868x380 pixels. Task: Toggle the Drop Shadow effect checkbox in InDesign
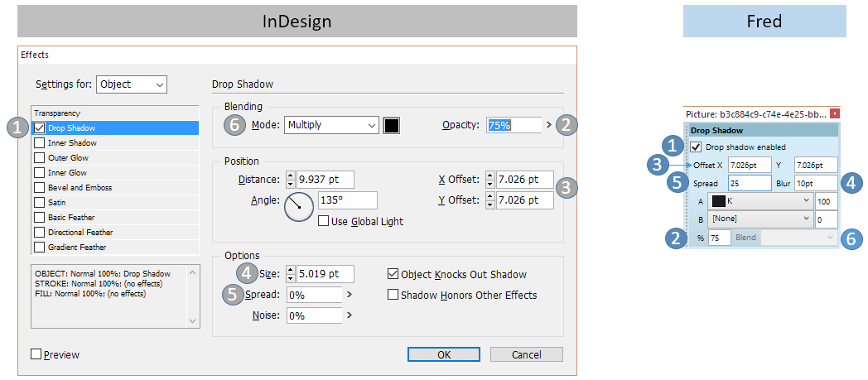pyautogui.click(x=39, y=128)
